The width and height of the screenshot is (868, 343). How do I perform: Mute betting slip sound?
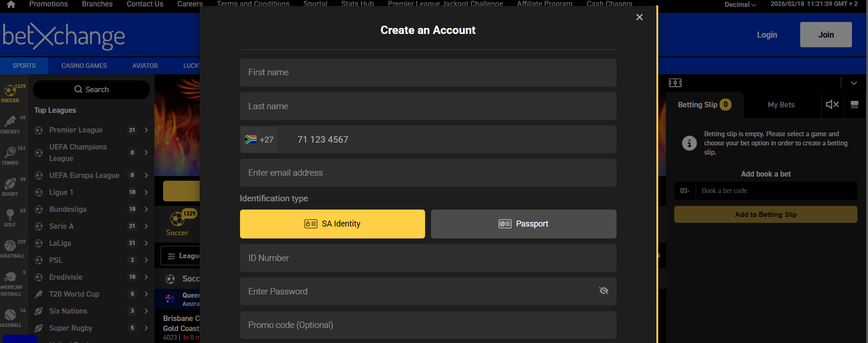[832, 105]
